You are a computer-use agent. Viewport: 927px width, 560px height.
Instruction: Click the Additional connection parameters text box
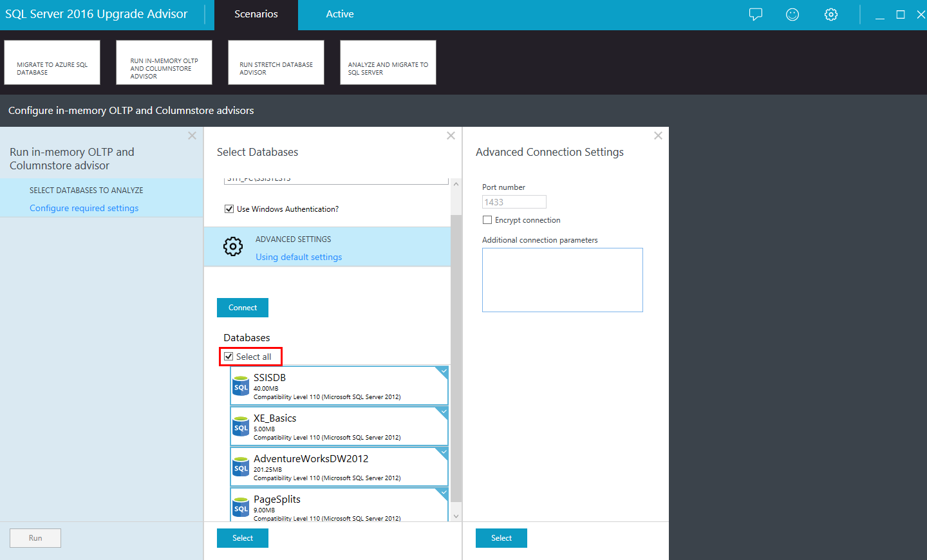[x=563, y=280]
